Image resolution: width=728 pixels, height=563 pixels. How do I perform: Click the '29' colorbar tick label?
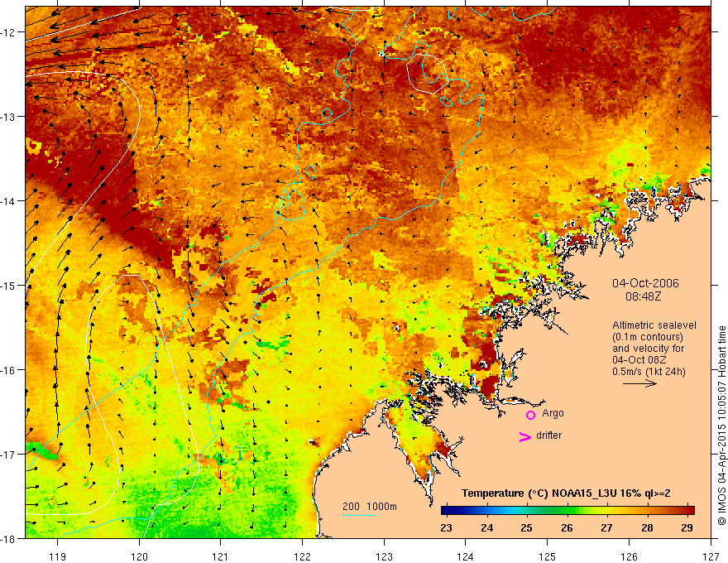click(x=687, y=527)
